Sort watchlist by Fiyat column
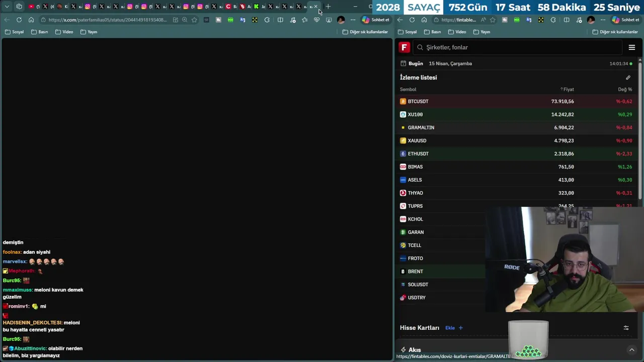 (x=567, y=89)
